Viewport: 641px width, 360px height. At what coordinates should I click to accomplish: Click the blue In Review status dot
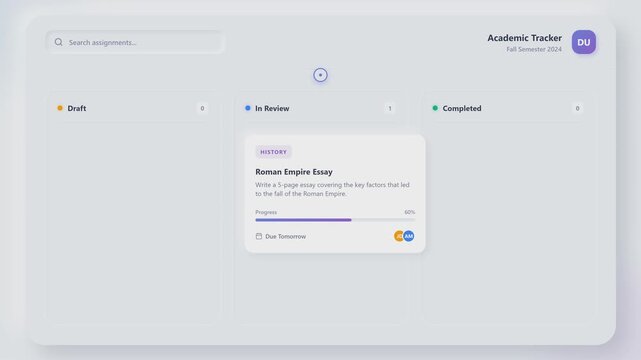pyautogui.click(x=247, y=108)
